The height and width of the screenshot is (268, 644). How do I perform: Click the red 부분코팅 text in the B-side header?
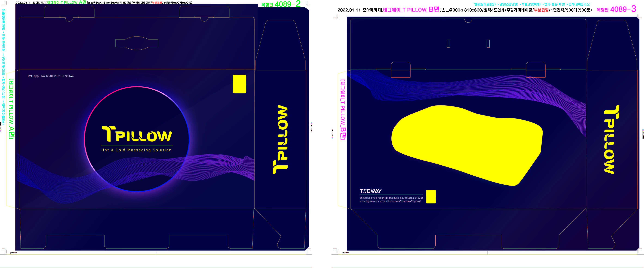[541, 10]
